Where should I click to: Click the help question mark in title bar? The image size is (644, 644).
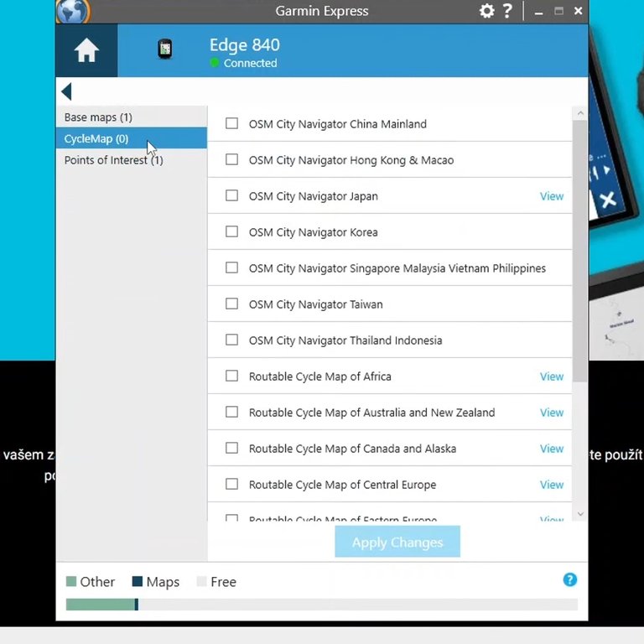[507, 11]
